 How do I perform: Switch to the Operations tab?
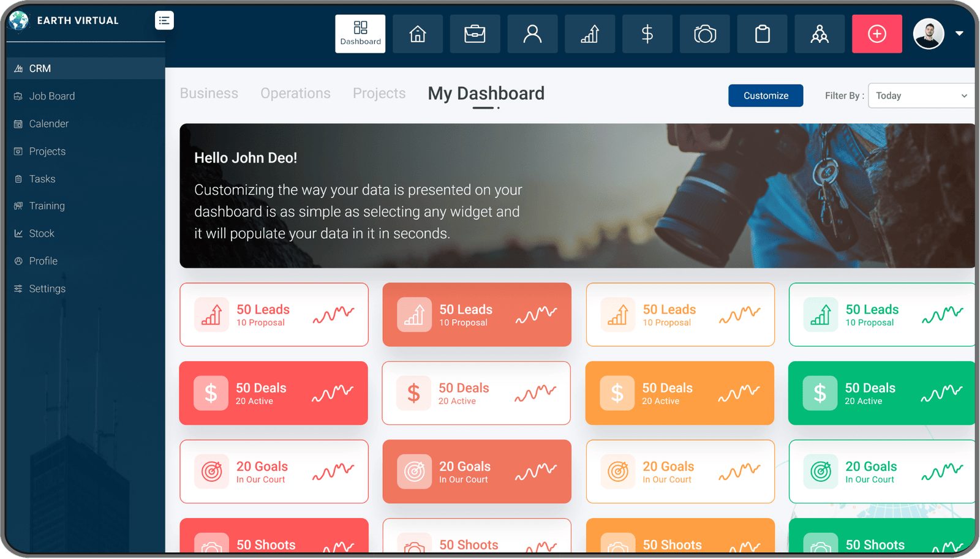[295, 93]
